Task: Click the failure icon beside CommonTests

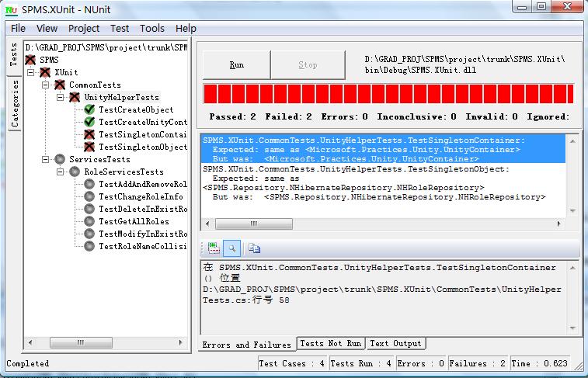Action: pos(60,85)
